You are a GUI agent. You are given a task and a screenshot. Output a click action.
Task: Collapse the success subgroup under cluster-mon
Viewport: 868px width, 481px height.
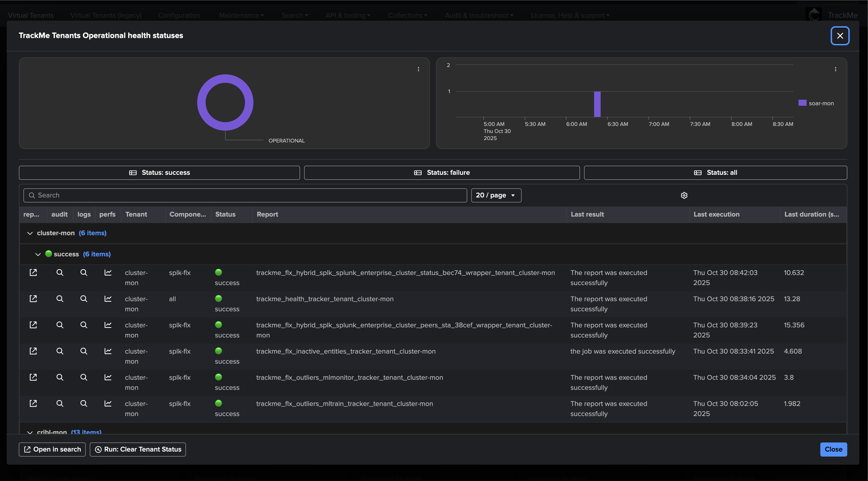[x=38, y=254]
